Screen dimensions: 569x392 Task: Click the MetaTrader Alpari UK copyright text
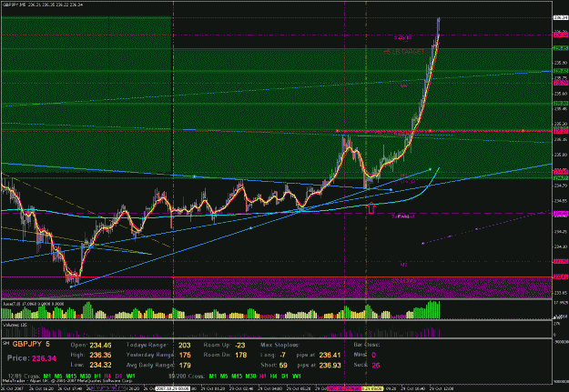(x=67, y=381)
